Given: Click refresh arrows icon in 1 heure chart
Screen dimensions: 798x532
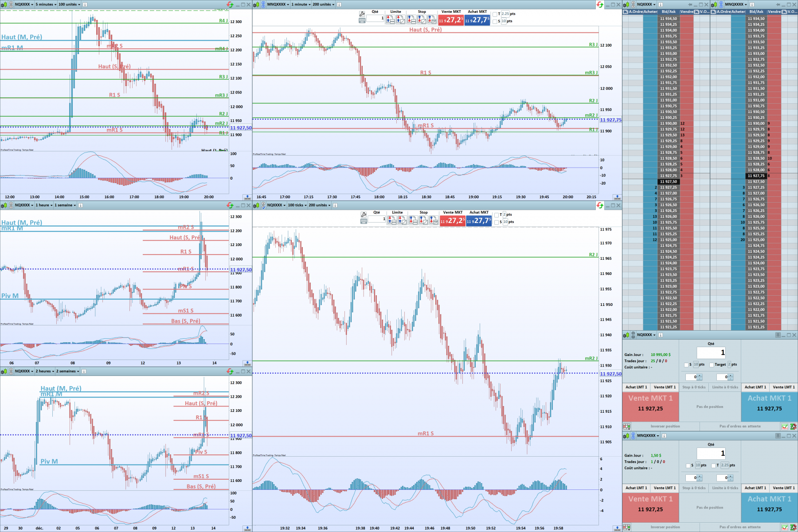Looking at the screenshot, I should point(230,205).
